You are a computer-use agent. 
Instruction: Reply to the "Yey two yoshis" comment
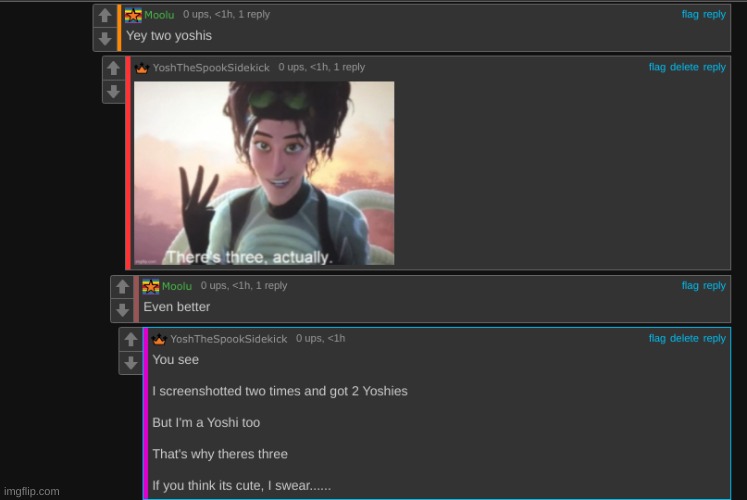click(714, 15)
